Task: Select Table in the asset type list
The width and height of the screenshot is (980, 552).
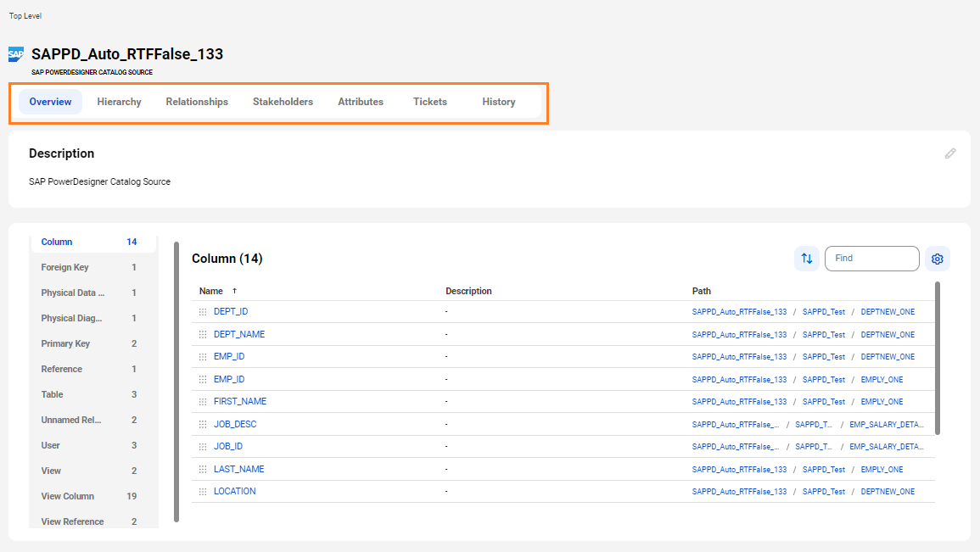Action: (92, 394)
